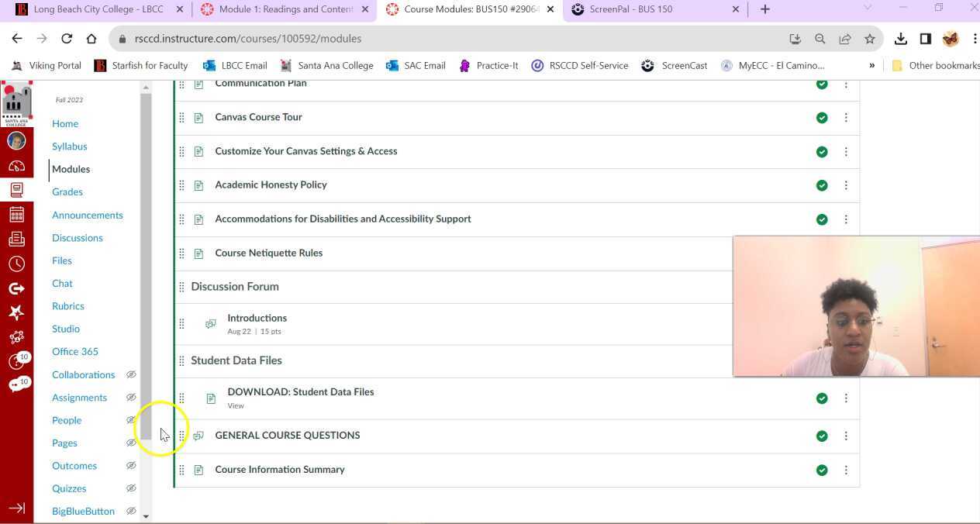Bookmark this page with the star icon
The height and width of the screenshot is (524, 980).
click(870, 38)
